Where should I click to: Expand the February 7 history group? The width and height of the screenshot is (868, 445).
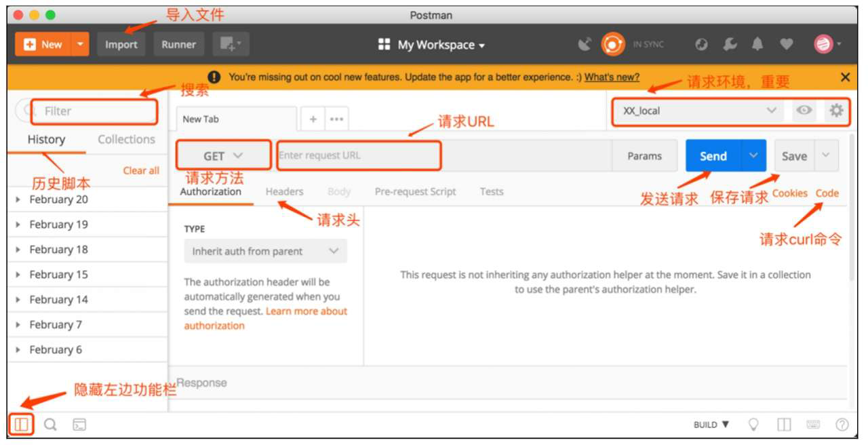[87, 325]
